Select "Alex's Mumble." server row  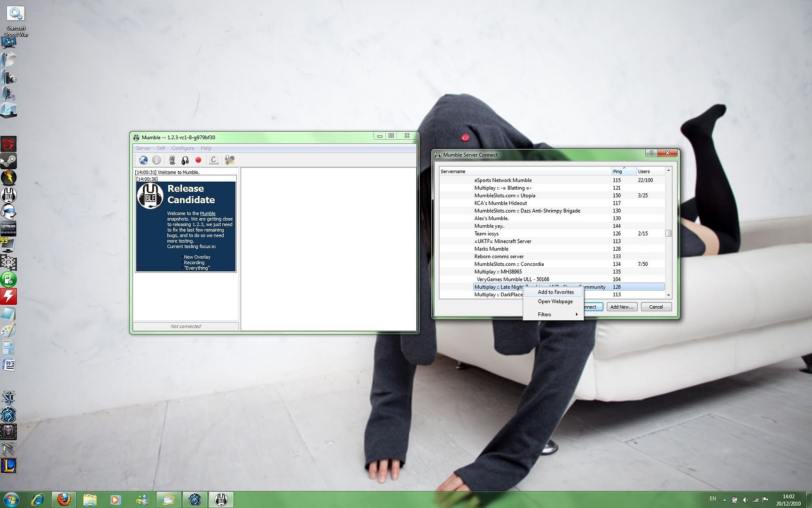click(552, 218)
